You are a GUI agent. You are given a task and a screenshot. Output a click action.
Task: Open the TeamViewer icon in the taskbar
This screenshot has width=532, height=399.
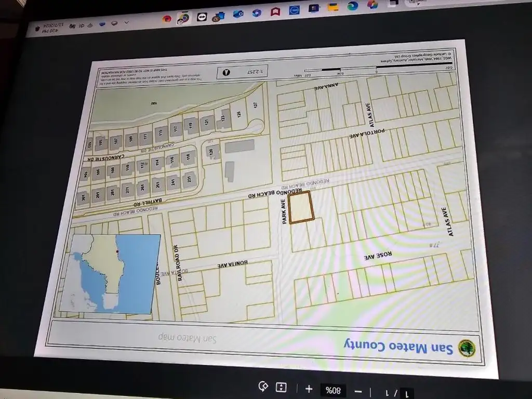click(202, 17)
